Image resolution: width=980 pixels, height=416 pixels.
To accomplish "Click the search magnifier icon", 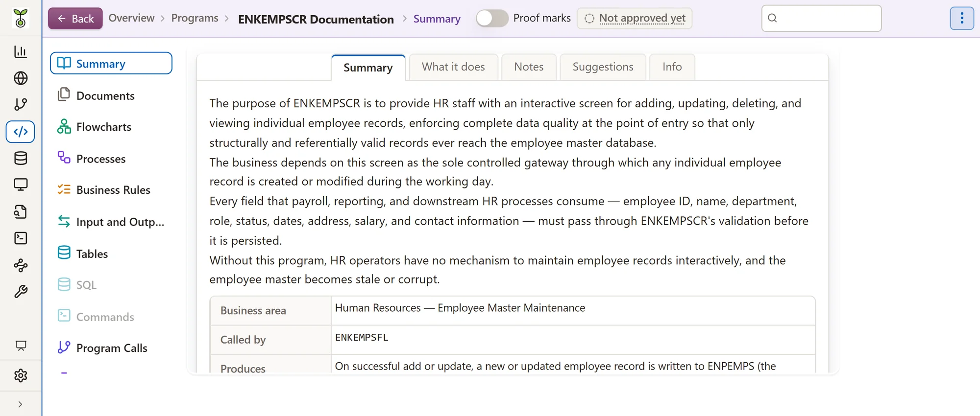I will (x=772, y=18).
